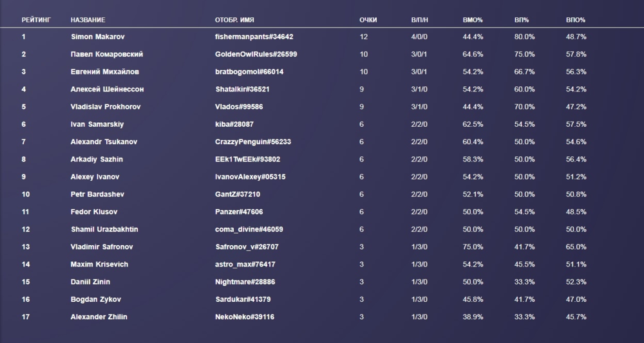Open player Shamil Urazbakhtin

[x=104, y=229]
